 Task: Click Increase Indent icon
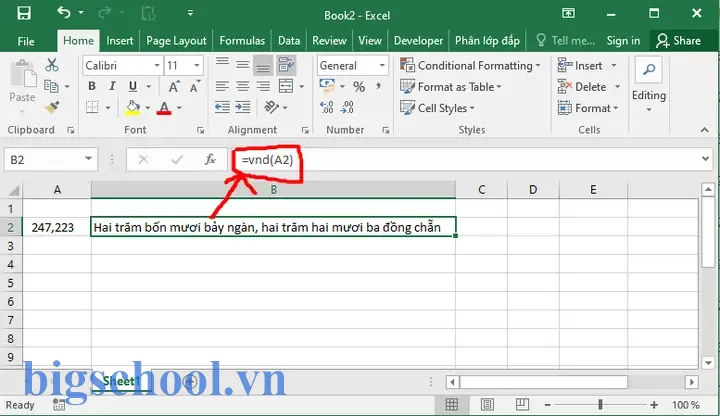[x=243, y=107]
